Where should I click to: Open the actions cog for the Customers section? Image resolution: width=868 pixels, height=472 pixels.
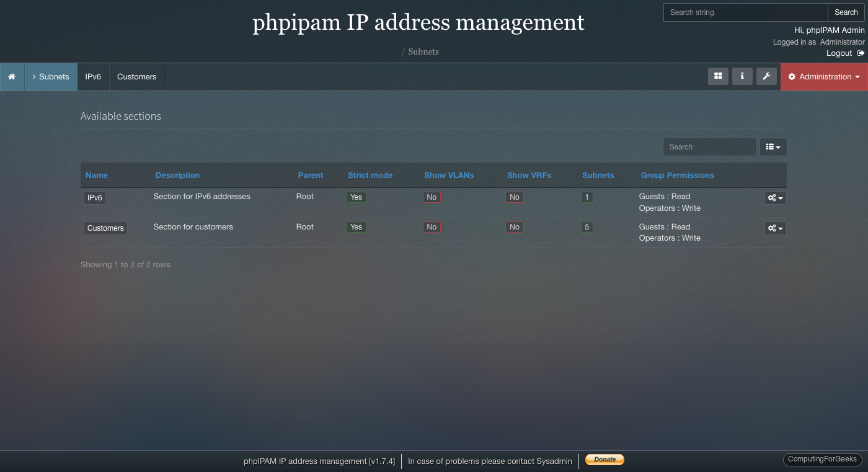pyautogui.click(x=772, y=228)
